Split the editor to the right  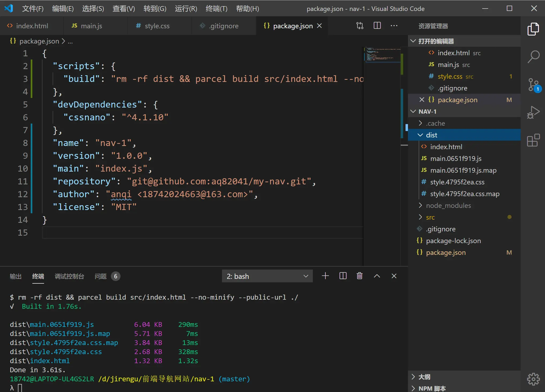(x=377, y=26)
